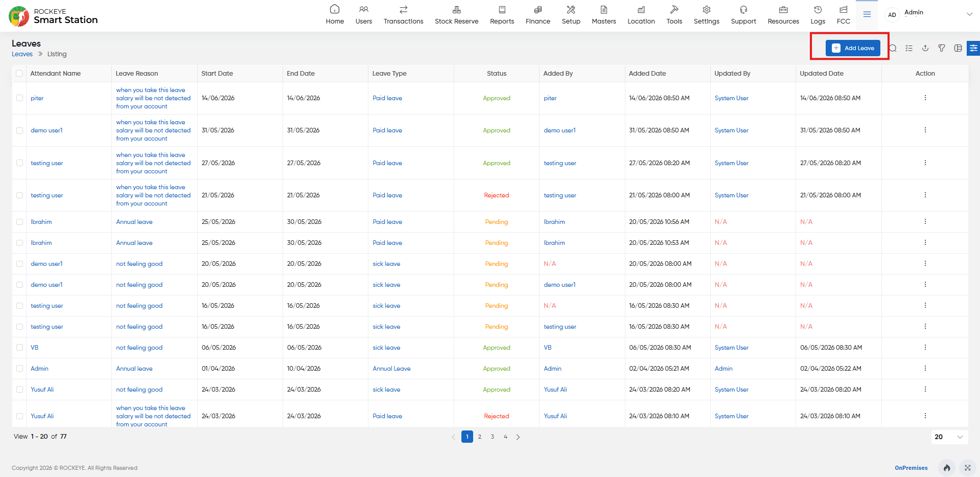Expand the page size dropdown showing 20
980x477 pixels.
(949, 437)
